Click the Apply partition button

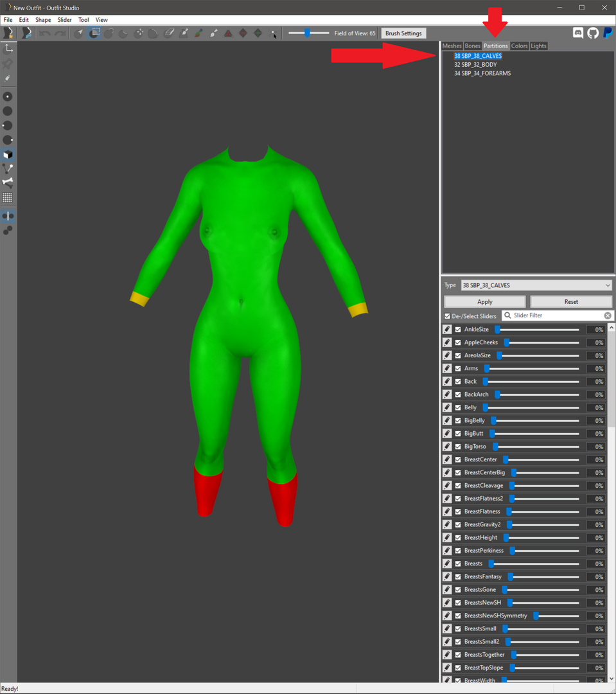tap(484, 302)
